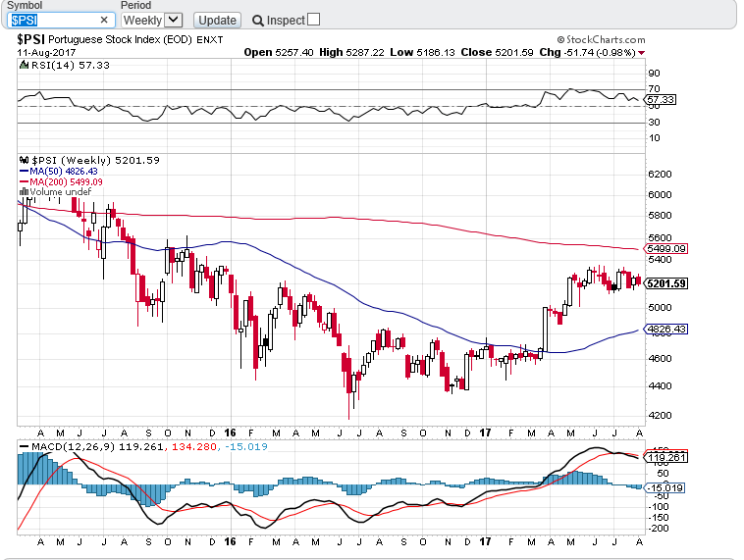Click the red down-arrow change indicator
The height and width of the screenshot is (560, 744).
click(x=642, y=53)
